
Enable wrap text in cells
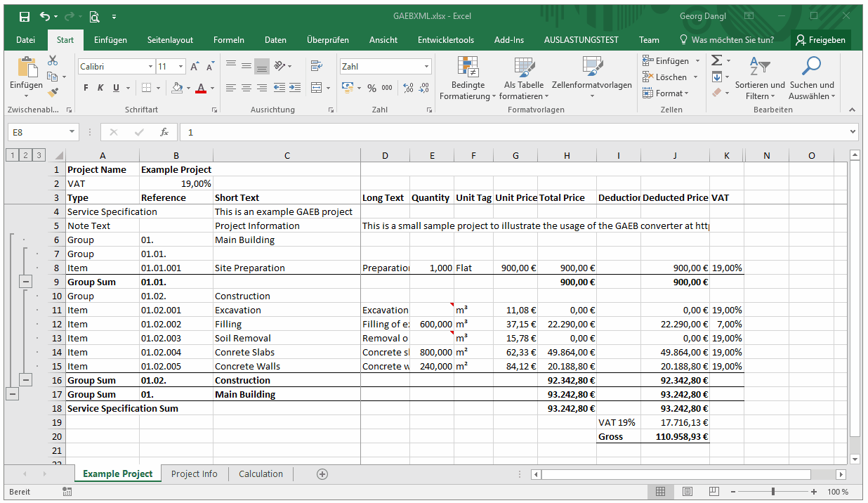coord(316,67)
